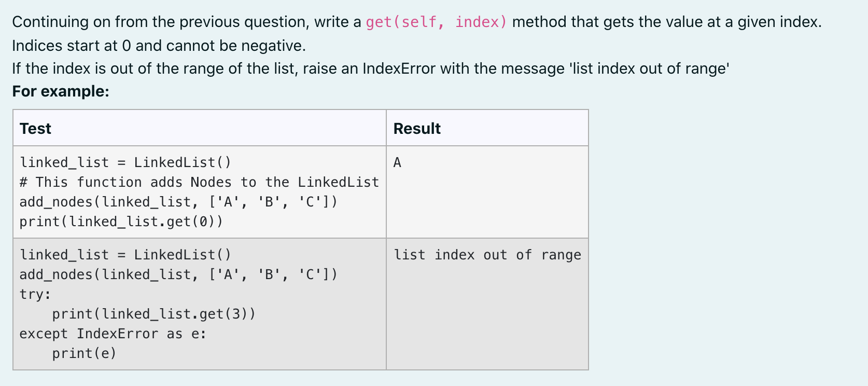The width and height of the screenshot is (868, 386).
Task: Click the 'Indices start at 0' sentence
Action: pos(159,46)
